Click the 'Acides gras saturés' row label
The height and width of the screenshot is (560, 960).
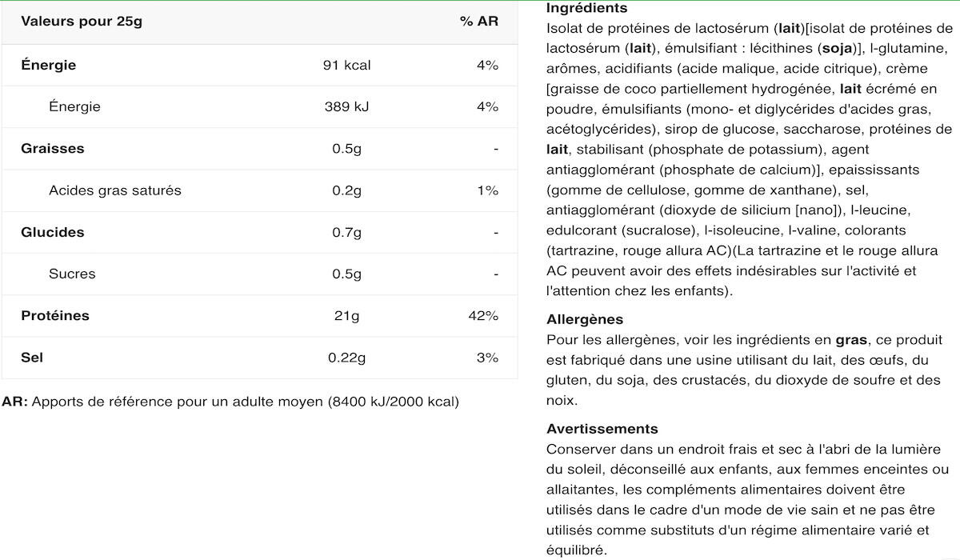115,190
